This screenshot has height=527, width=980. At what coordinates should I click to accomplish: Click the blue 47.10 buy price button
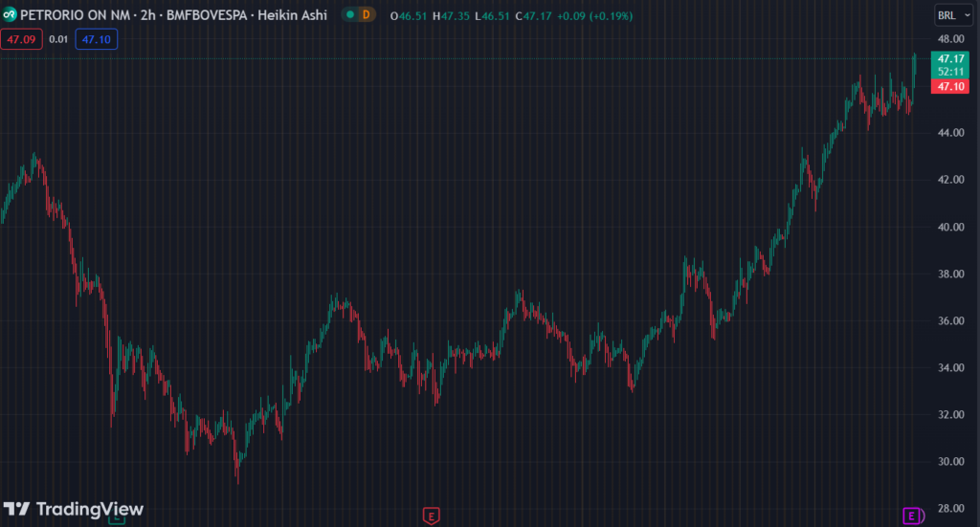[97, 39]
